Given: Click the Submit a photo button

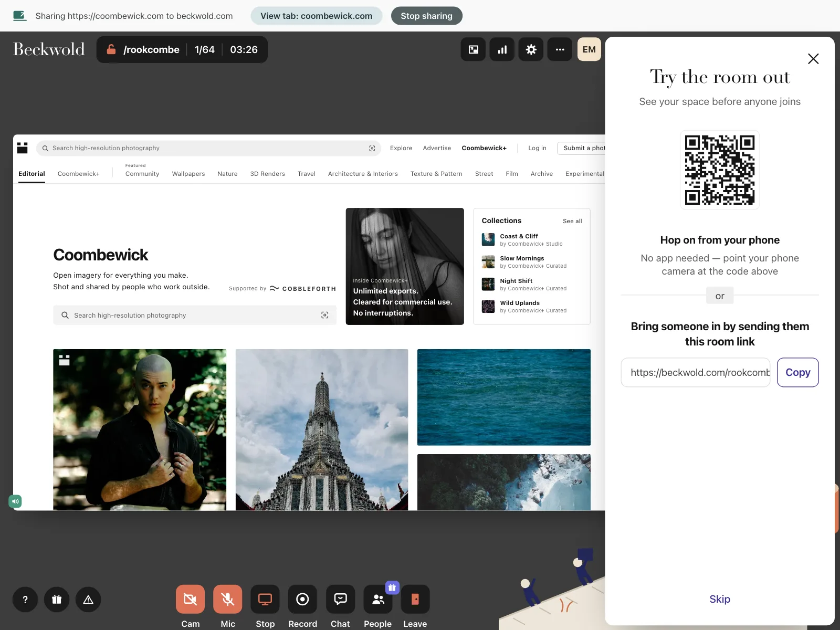Looking at the screenshot, I should [x=582, y=148].
